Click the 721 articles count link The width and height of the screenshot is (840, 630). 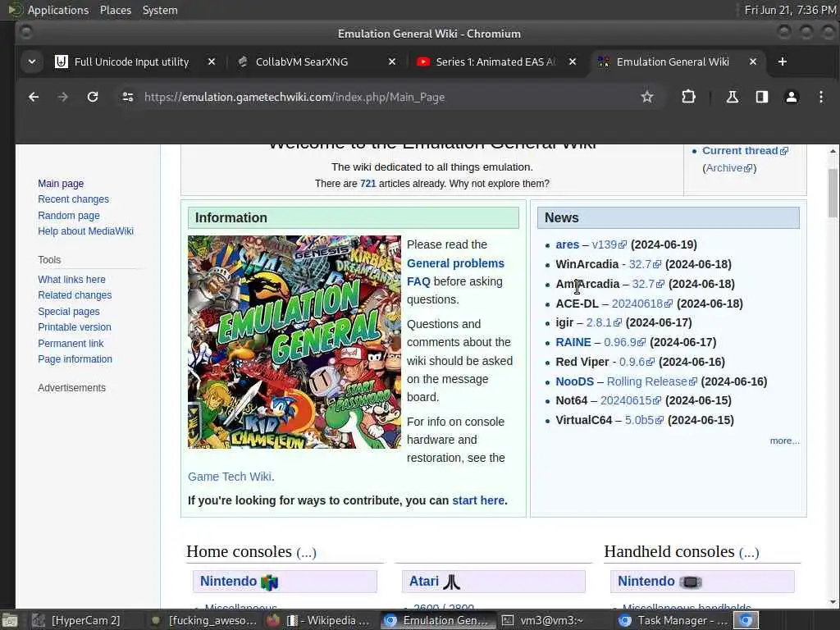368,183
